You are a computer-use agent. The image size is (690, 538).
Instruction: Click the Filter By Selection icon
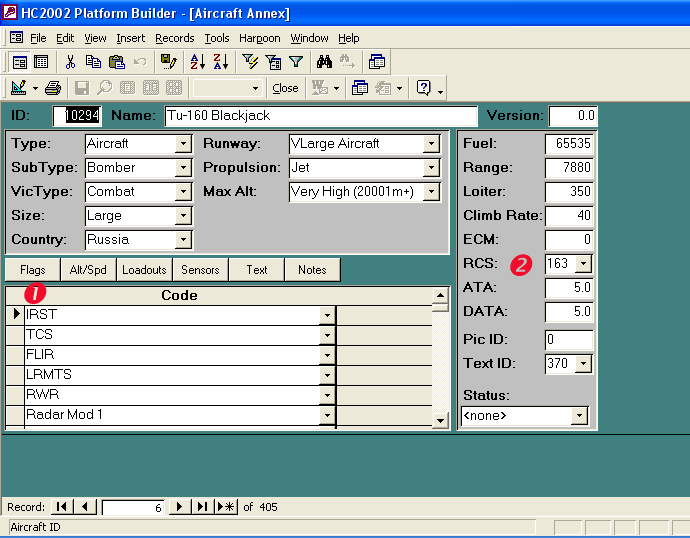coord(250,62)
